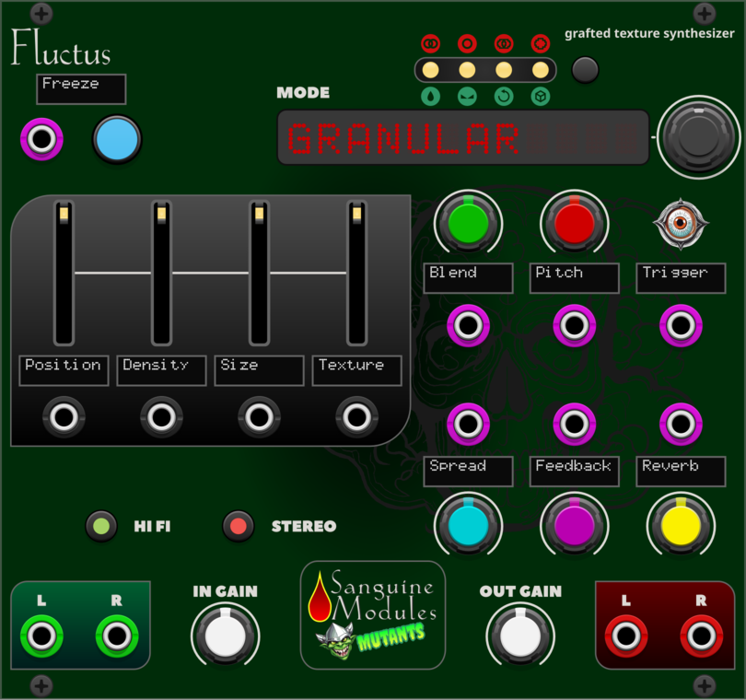Click the first red parameter icon

(x=430, y=44)
